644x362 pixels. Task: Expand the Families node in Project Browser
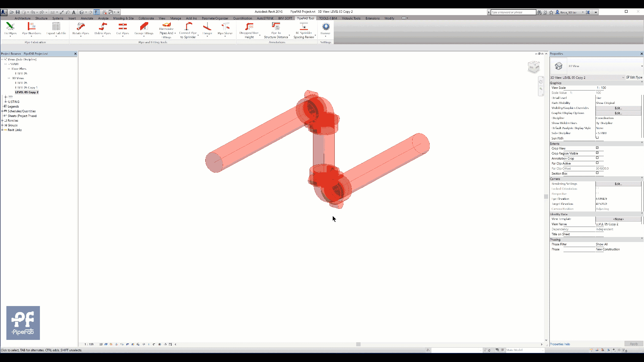coord(3,120)
